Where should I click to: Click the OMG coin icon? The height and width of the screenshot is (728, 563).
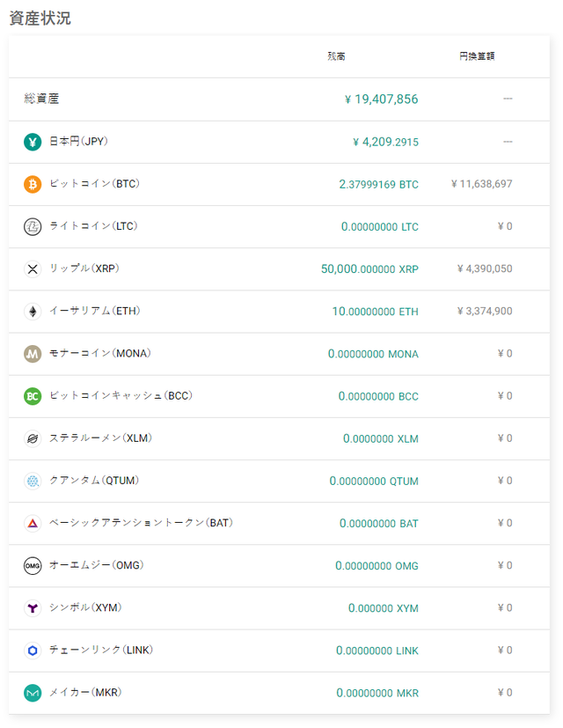tap(33, 565)
